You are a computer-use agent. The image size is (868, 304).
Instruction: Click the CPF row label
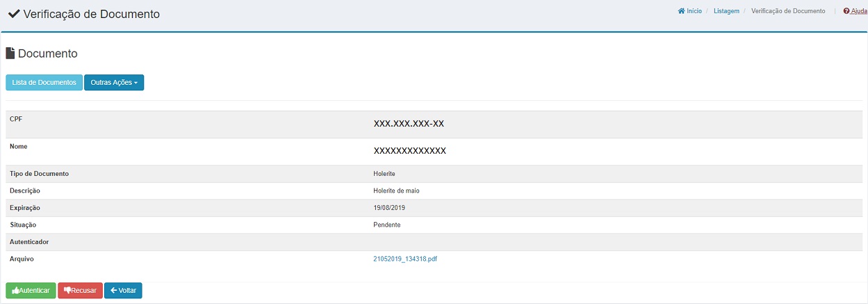16,119
